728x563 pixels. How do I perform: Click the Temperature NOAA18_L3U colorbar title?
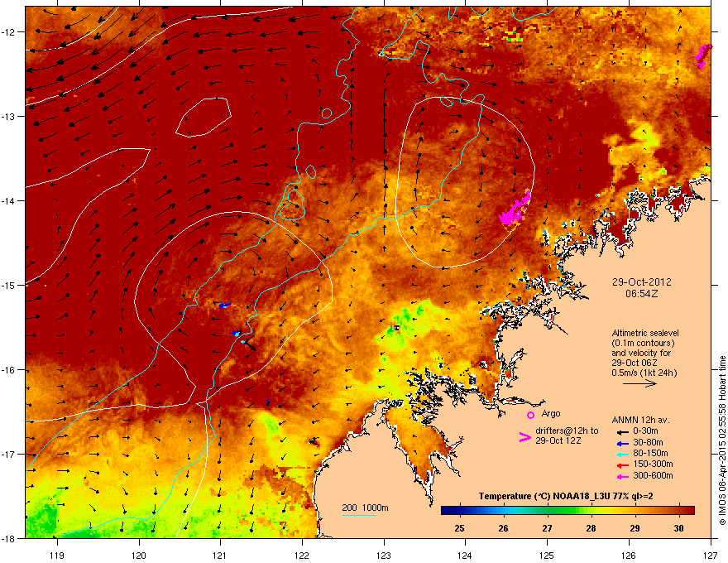566,496
